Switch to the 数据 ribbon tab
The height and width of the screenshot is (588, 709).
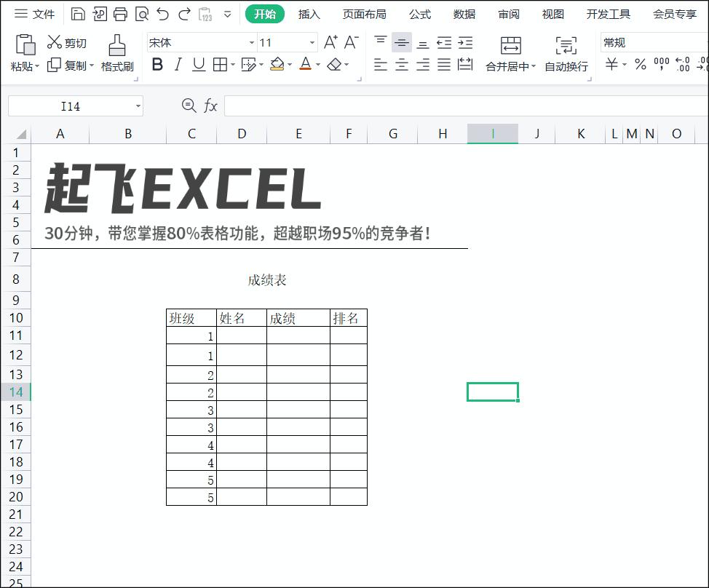463,13
